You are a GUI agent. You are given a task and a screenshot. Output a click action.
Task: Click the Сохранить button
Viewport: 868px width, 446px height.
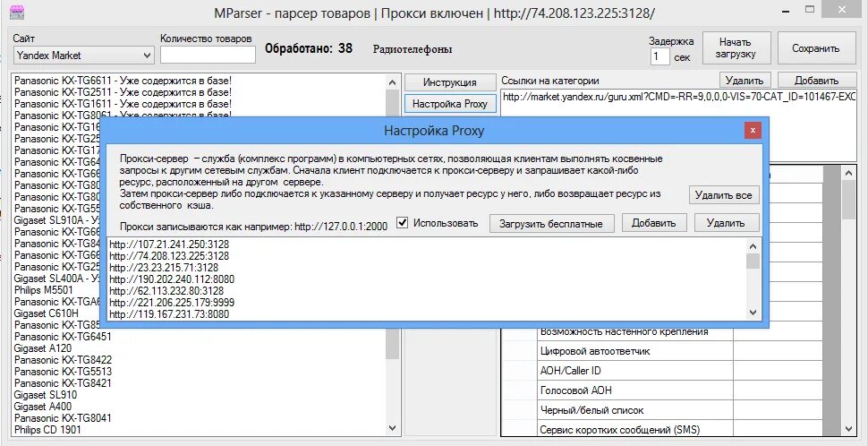point(815,48)
